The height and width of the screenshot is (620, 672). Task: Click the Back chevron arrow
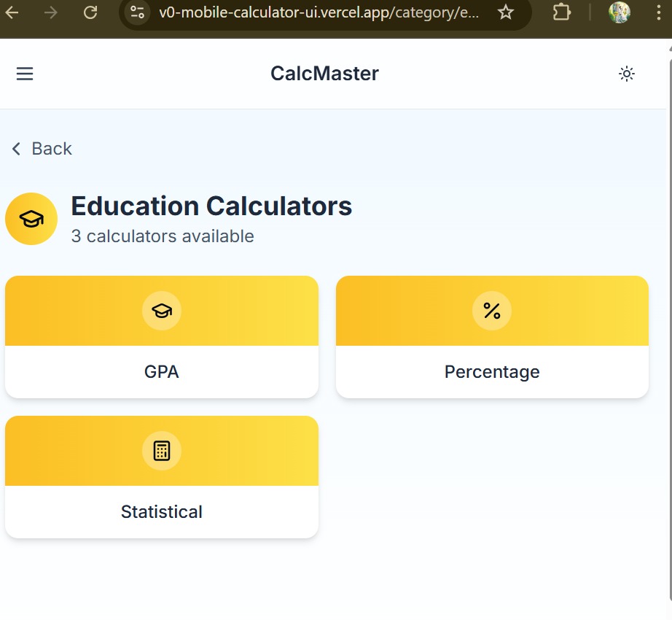coord(16,149)
